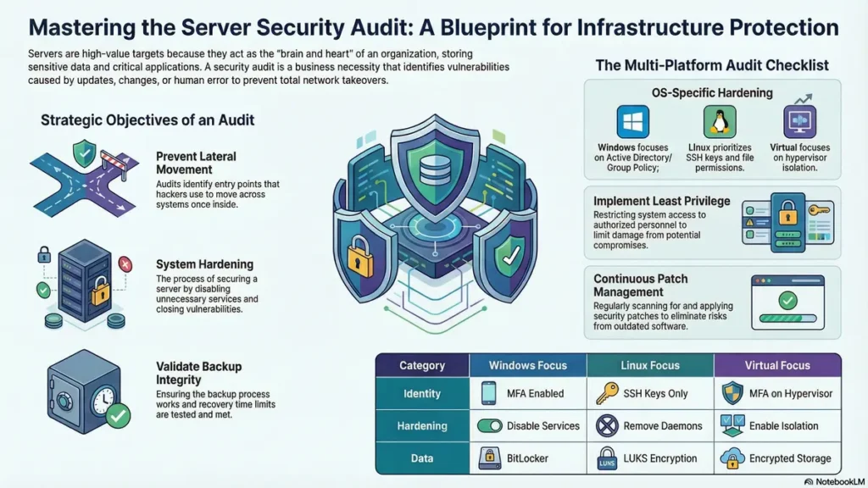868x488 pixels.
Task: Click the Virtual machine monitor icon
Action: 799,122
